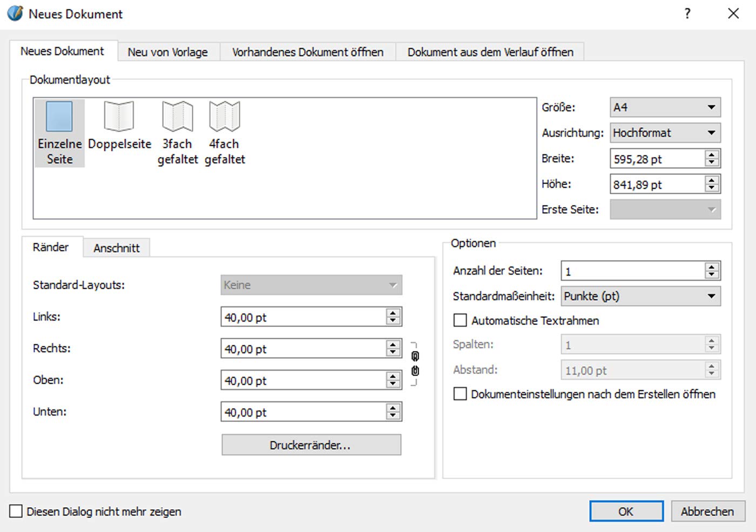Open Dokument aus dem Verlauf öffnen tab
Viewport: 756px width, 532px height.
[x=490, y=52]
